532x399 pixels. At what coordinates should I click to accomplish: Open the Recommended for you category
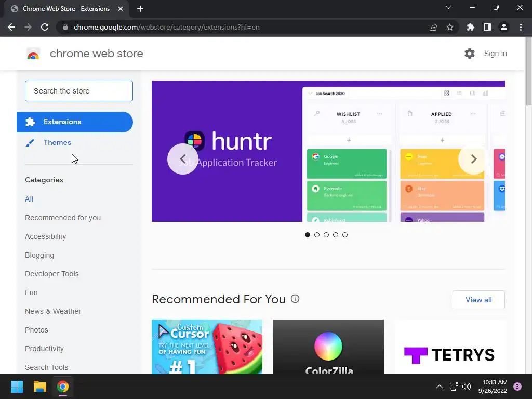point(63,218)
